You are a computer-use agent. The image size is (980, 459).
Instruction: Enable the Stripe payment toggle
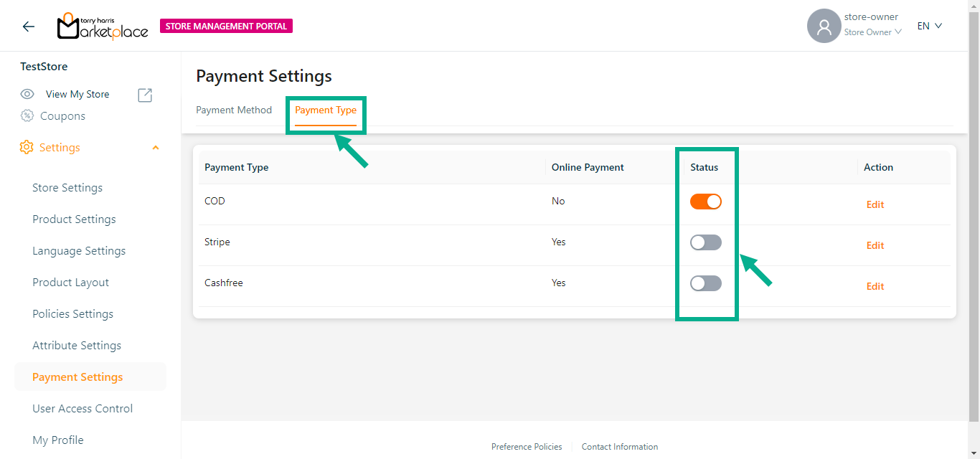coord(705,242)
